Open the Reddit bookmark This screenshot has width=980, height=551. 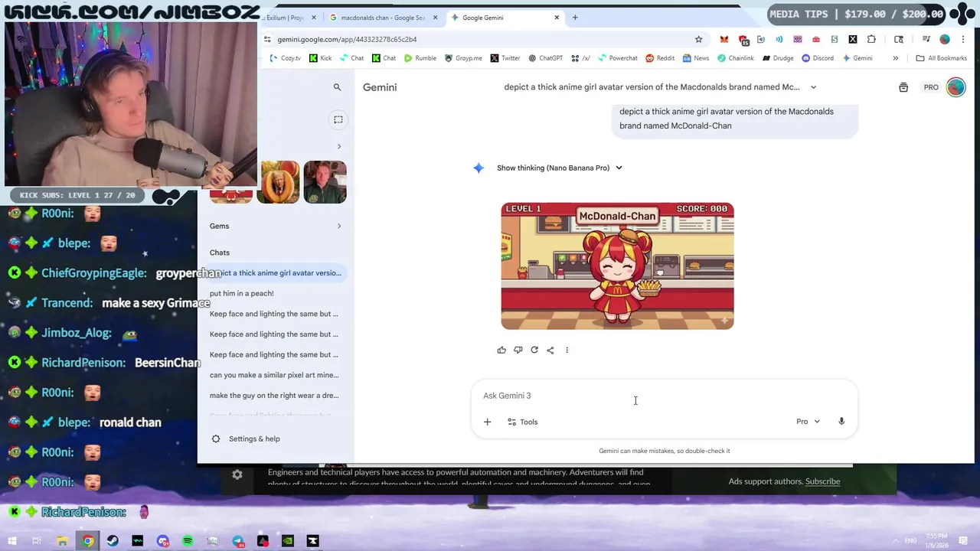click(660, 58)
